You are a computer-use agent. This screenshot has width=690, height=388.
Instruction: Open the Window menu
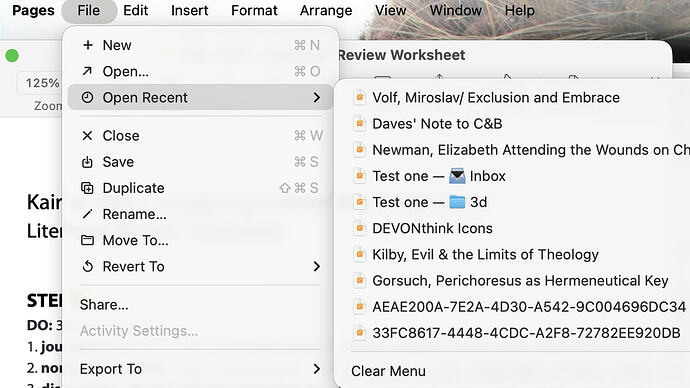click(455, 10)
